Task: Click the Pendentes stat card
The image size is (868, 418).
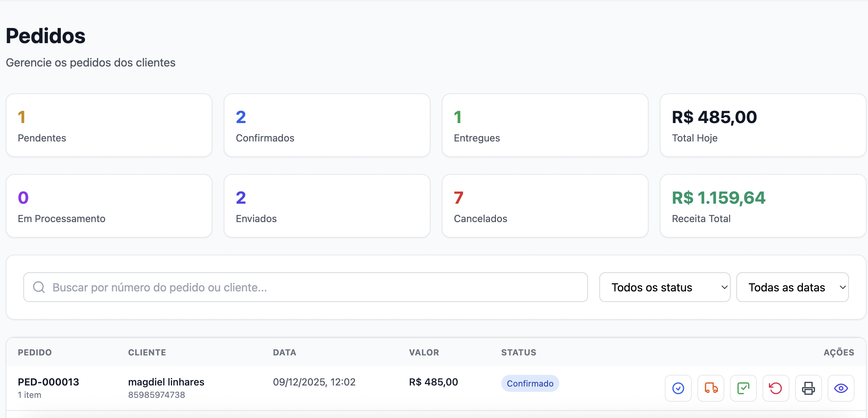Action: pos(109,125)
